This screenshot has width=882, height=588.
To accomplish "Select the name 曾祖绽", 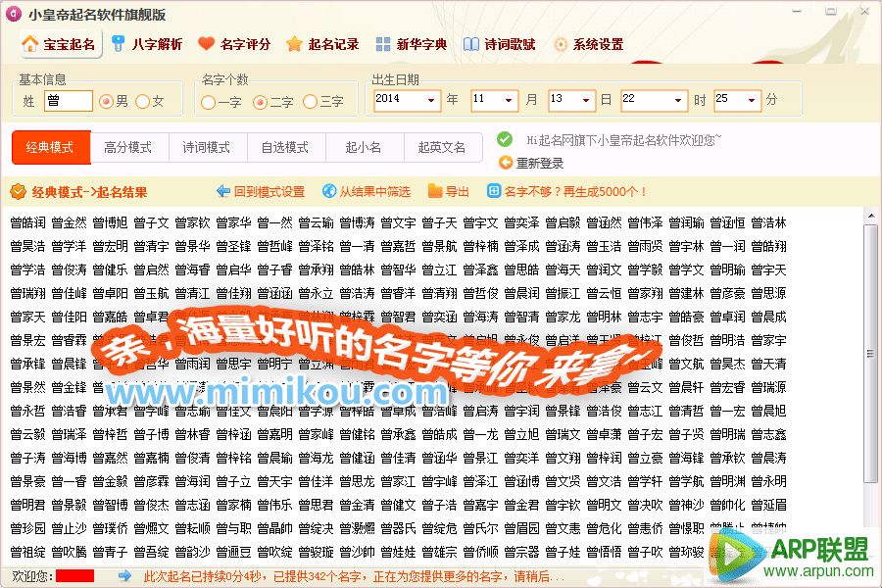I will 28,552.
